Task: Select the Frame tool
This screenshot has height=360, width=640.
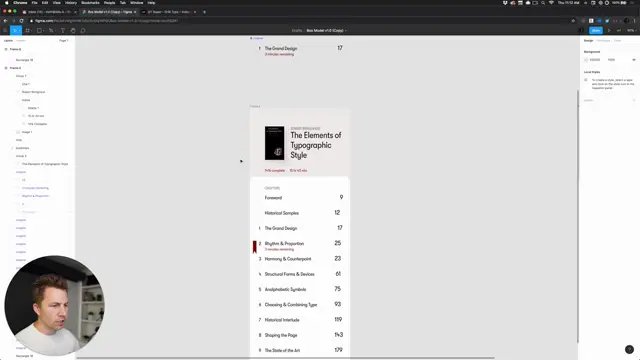Action: 27,31
